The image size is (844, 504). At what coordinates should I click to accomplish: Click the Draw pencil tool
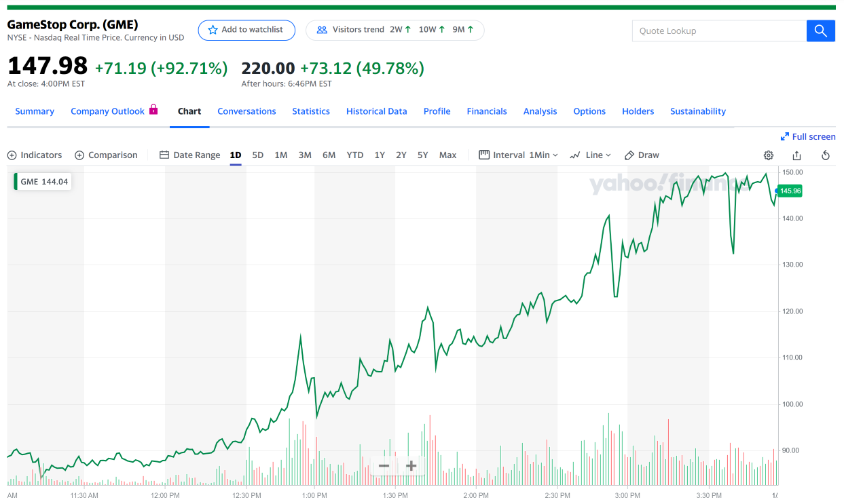coord(641,155)
